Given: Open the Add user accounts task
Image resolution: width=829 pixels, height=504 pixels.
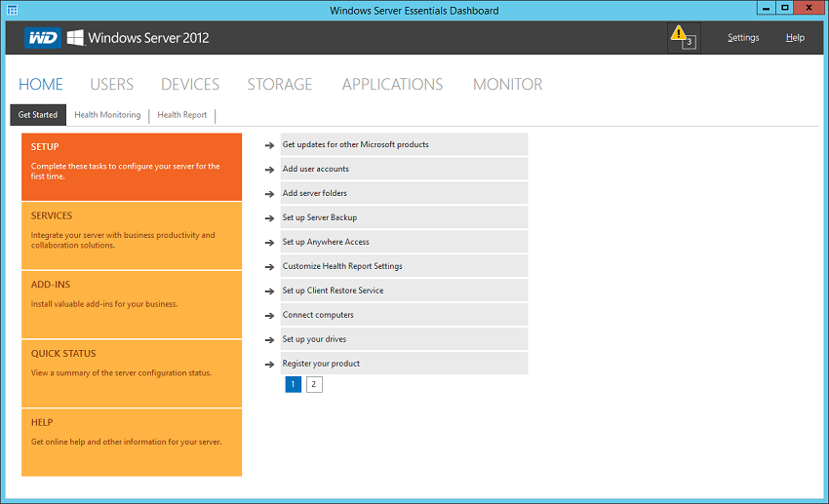Looking at the screenshot, I should coord(404,169).
